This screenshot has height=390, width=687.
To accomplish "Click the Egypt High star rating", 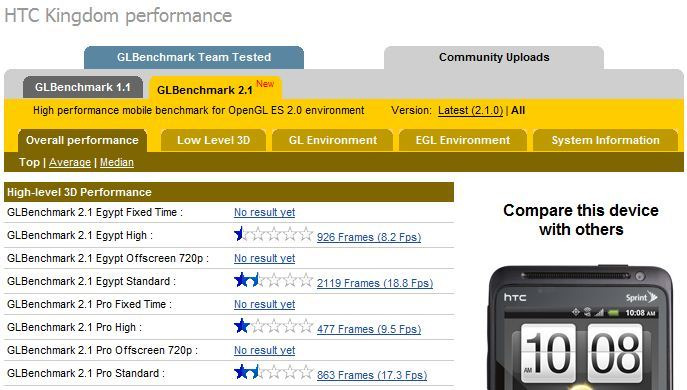I will coord(273,234).
